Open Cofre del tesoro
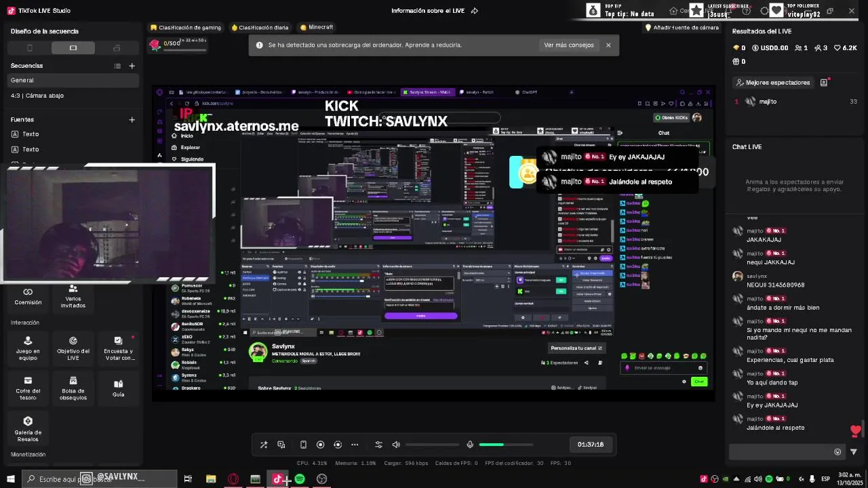Viewport: 868px width, 488px height. (28, 388)
